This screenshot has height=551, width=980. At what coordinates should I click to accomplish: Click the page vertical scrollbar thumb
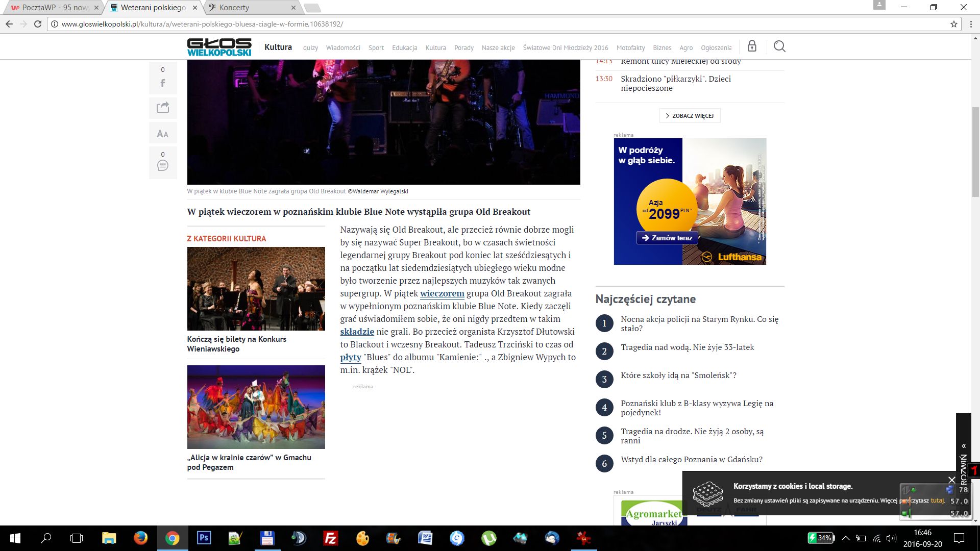975,152
